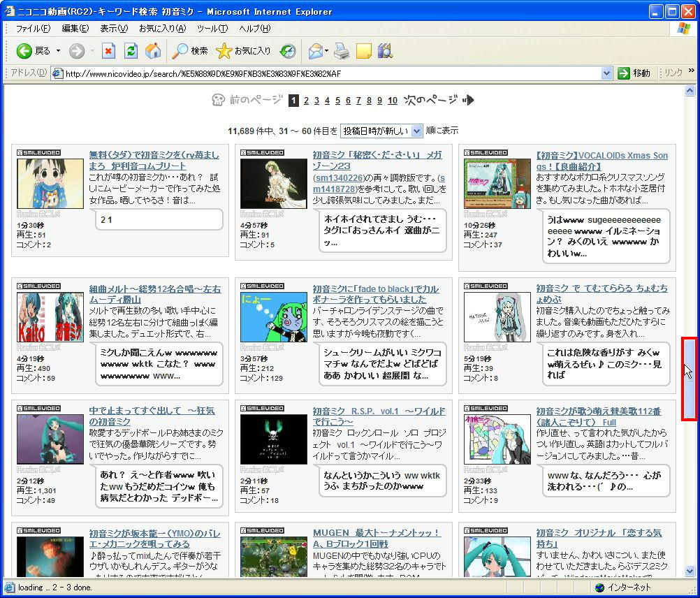Open video link 無料(タダ)で初音ミクを
700x598 pixels.
(x=154, y=161)
